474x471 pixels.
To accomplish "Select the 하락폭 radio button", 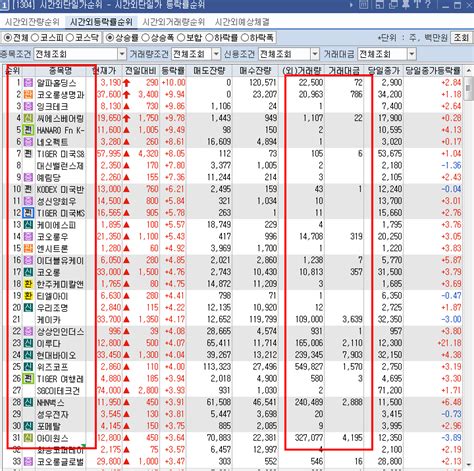I will click(x=245, y=38).
